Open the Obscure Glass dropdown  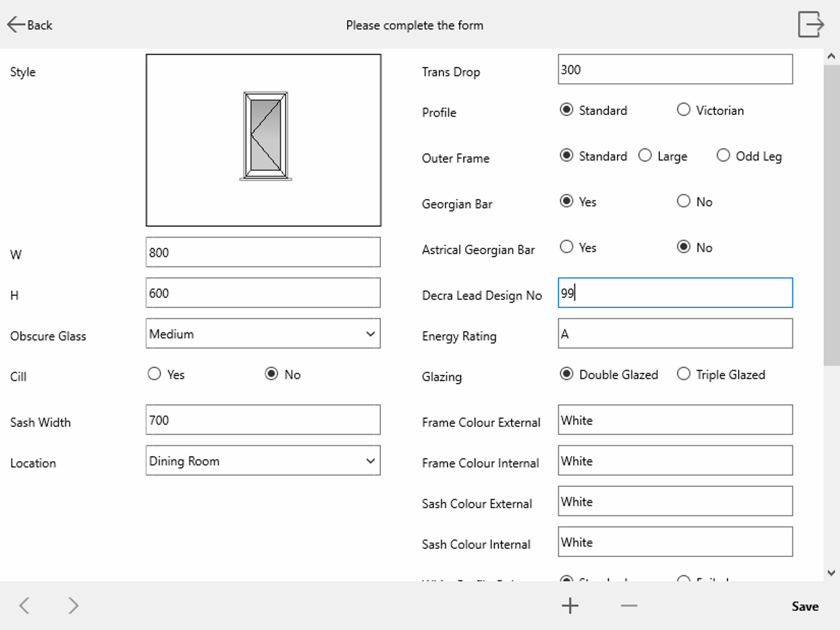click(x=263, y=334)
